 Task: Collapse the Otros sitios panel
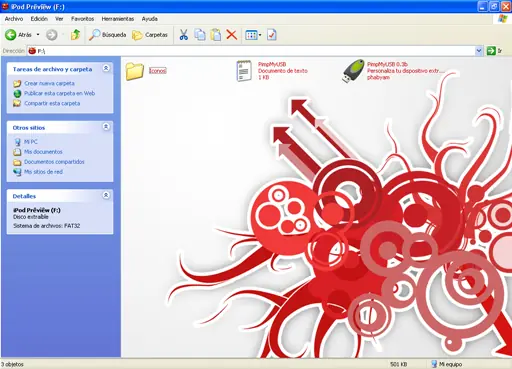coord(106,127)
